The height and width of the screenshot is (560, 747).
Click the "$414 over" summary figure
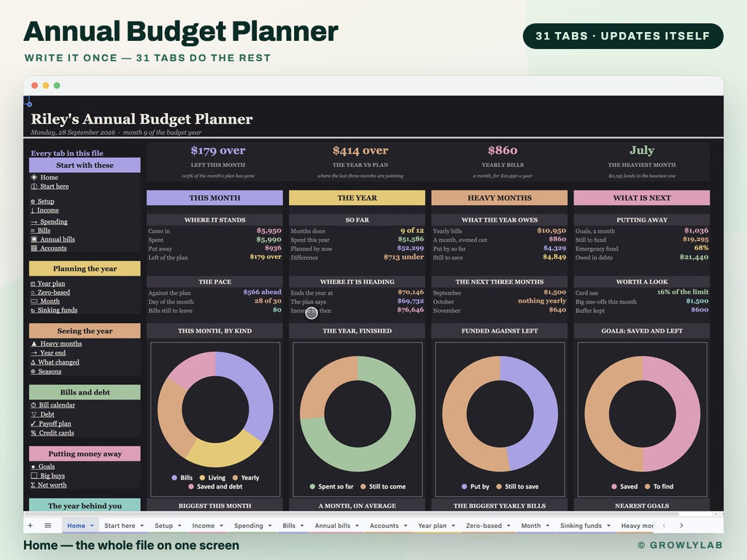pyautogui.click(x=360, y=150)
